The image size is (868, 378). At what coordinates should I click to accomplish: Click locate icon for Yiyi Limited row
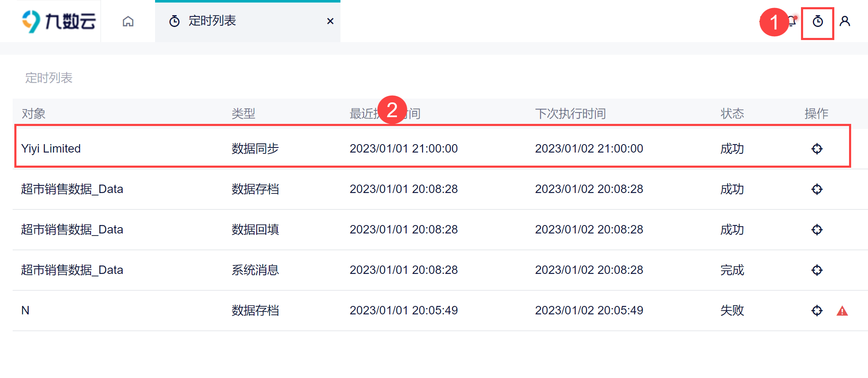pyautogui.click(x=817, y=149)
